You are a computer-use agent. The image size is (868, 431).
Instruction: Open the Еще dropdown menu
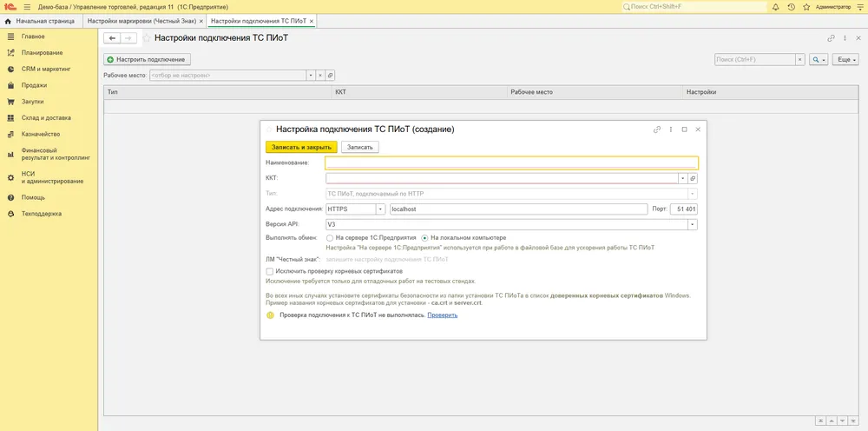pos(847,59)
